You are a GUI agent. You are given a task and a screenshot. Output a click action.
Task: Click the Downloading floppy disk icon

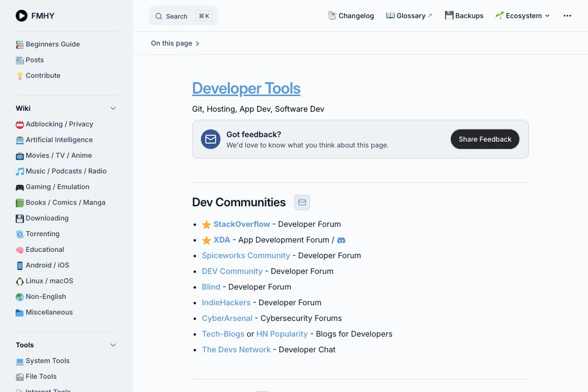coord(20,219)
